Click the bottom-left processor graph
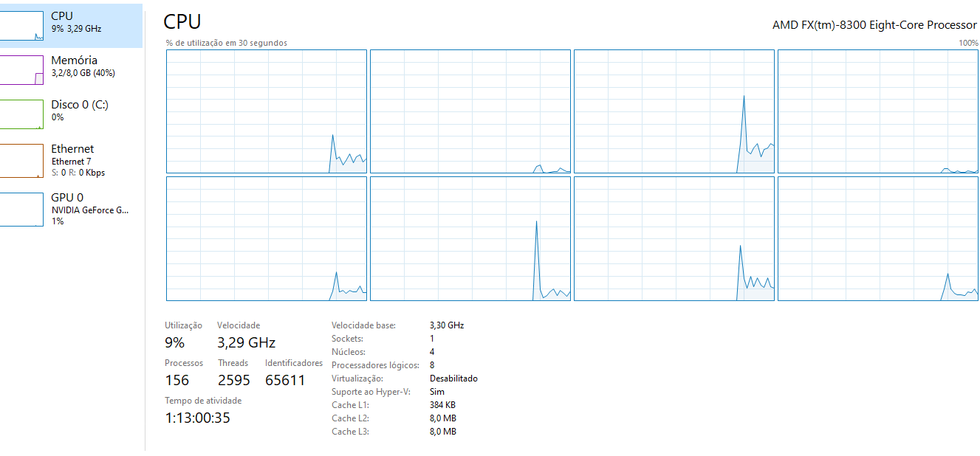Viewport: 980px width, 456px height. click(x=267, y=239)
